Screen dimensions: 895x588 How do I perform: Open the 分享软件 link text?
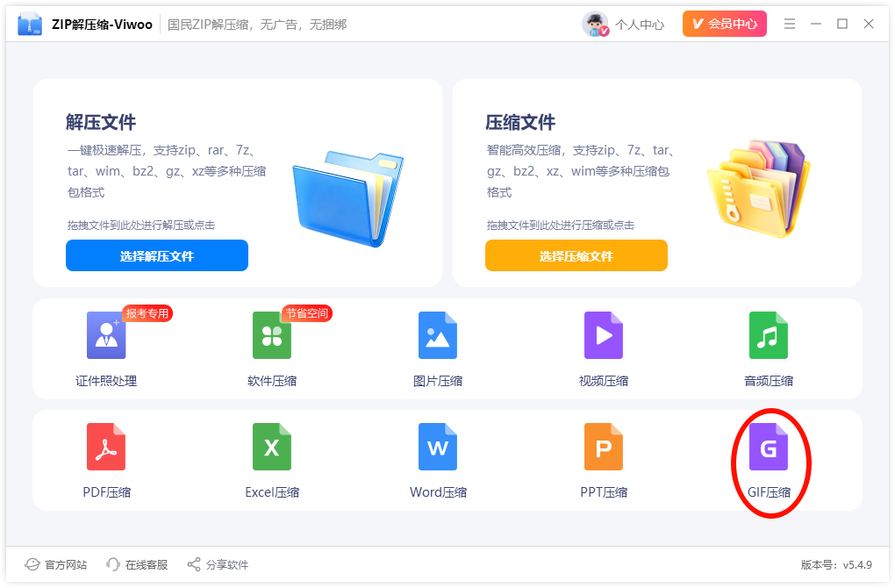point(227,564)
